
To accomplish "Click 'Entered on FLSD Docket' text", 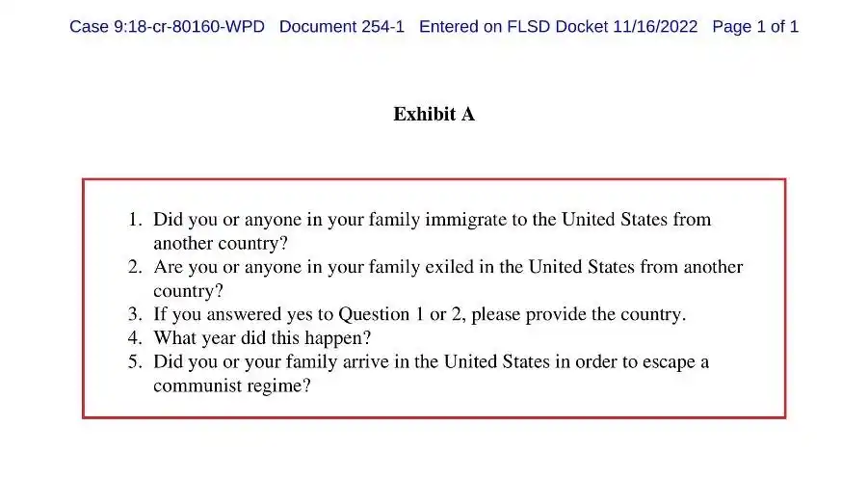I will (513, 26).
